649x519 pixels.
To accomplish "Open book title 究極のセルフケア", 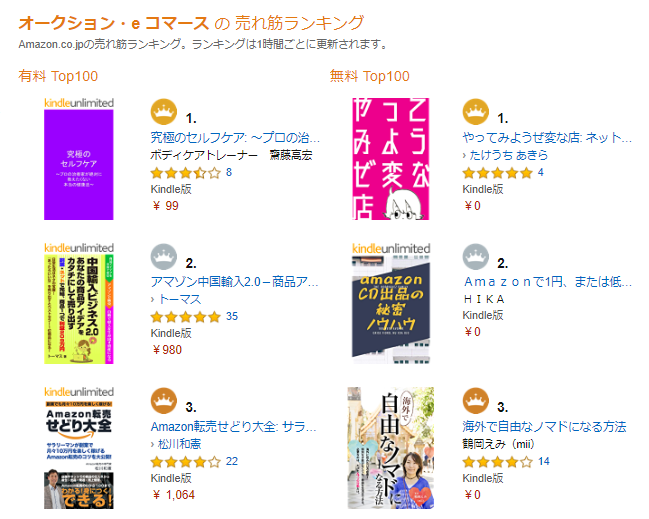I will click(x=235, y=137).
